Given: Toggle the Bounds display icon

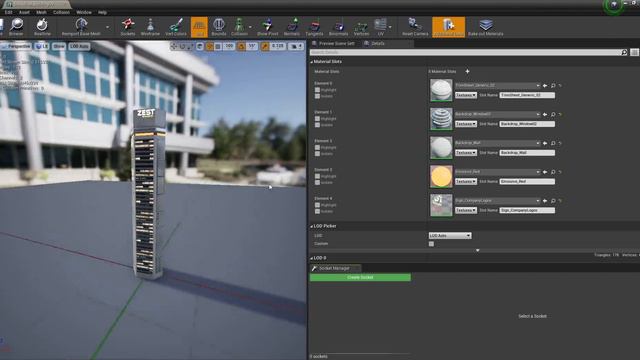Looking at the screenshot, I should pos(219,27).
